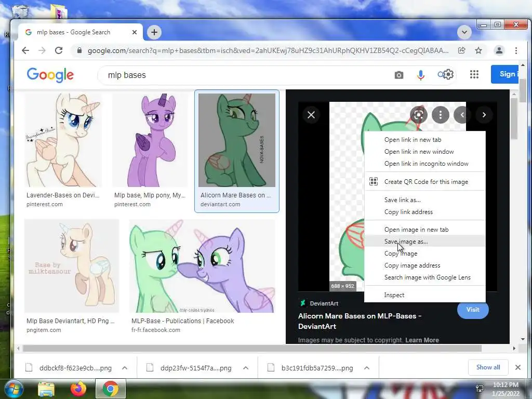Viewport: 532px width, 399px height.
Task: Close the downloads bar
Action: 518,367
